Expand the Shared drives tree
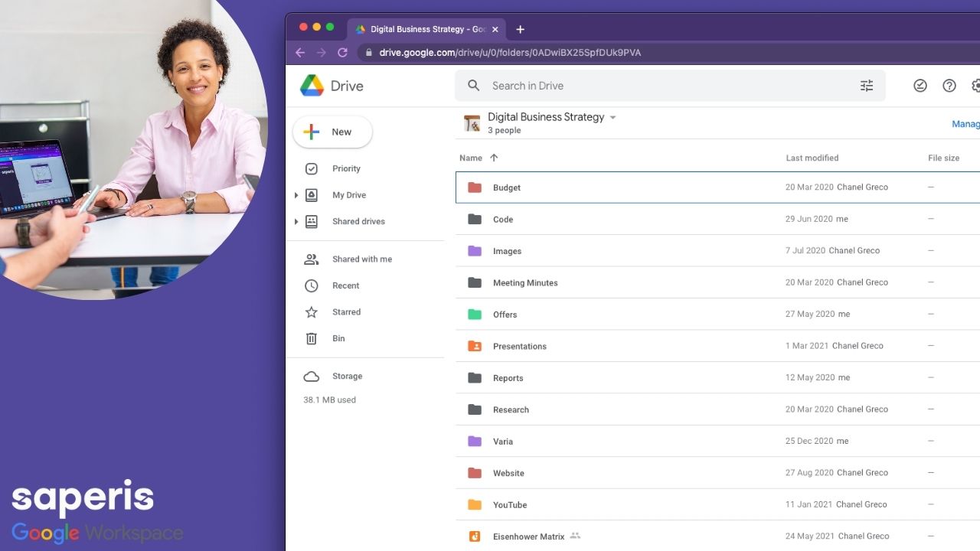 [296, 222]
